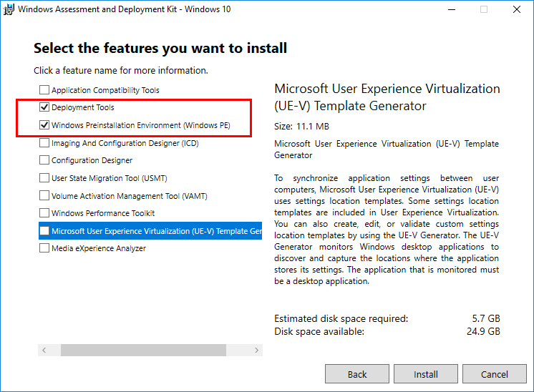The width and height of the screenshot is (534, 392).
Task: Enable the Application Compatibility Tools checkbox
Action: click(x=44, y=90)
